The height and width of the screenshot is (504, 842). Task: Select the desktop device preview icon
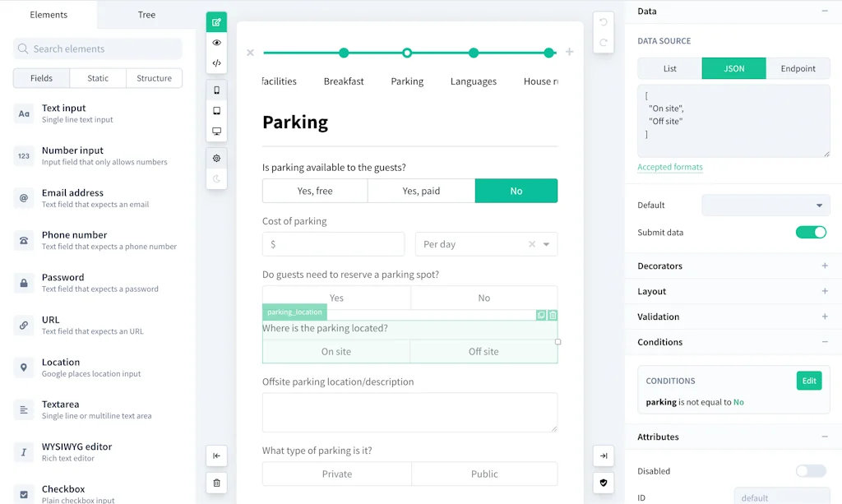(216, 131)
